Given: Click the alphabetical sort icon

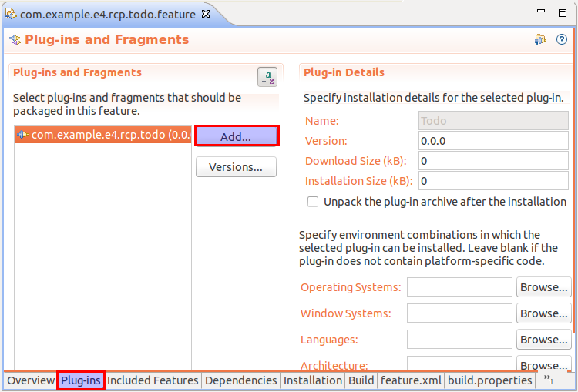Looking at the screenshot, I should tap(267, 77).
